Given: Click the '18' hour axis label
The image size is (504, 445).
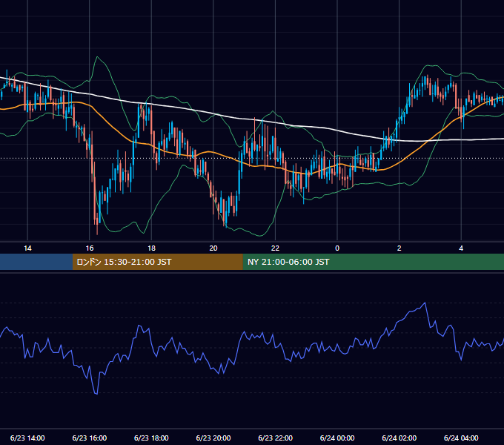Looking at the screenshot, I should (151, 248).
